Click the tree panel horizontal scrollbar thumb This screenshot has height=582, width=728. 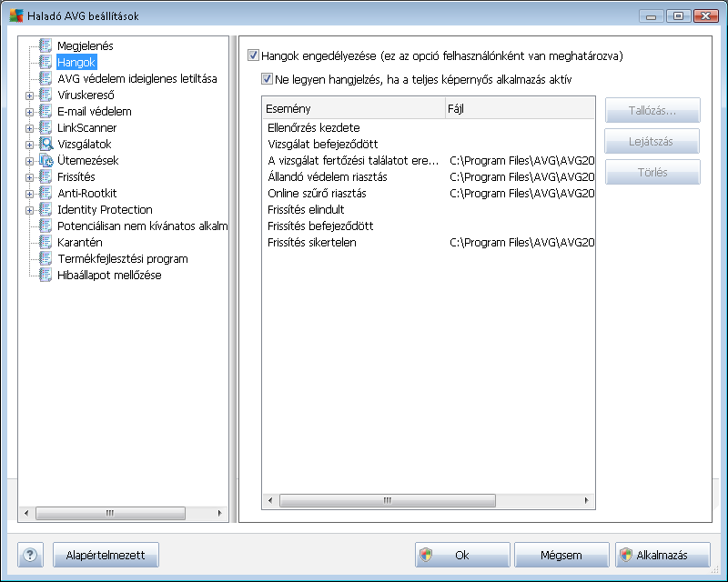(x=110, y=513)
